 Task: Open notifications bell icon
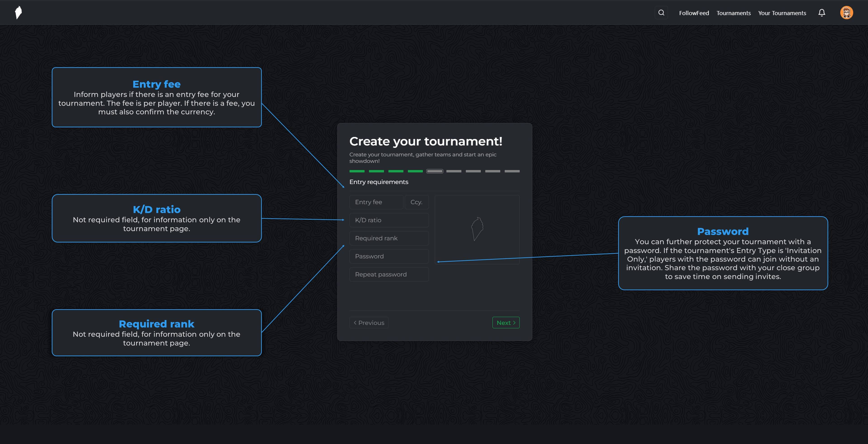pos(821,13)
